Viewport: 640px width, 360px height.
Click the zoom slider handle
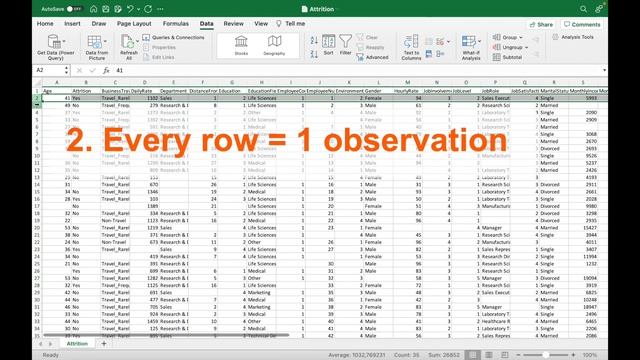click(x=545, y=355)
